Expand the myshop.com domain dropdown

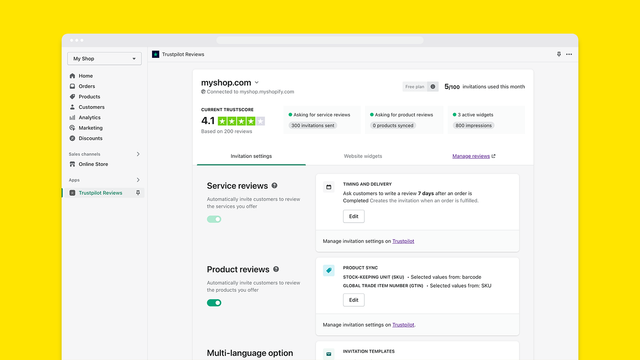tap(257, 82)
